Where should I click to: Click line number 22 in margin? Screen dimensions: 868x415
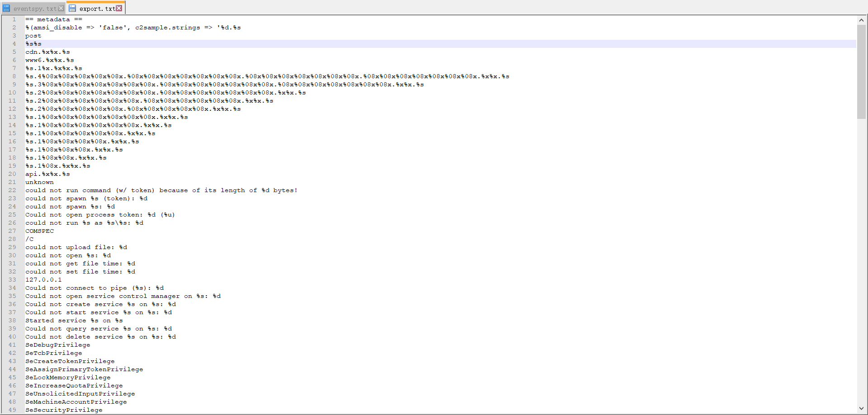pos(12,190)
